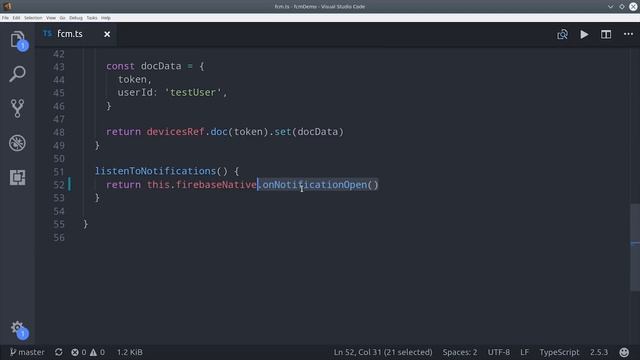640x360 pixels.
Task: Open the Manage gear menu
Action: [18, 329]
